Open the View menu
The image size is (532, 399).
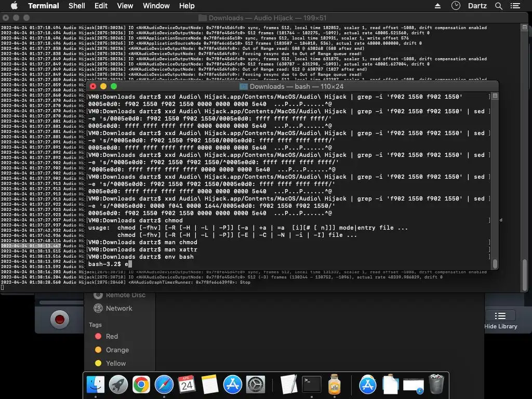point(125,6)
